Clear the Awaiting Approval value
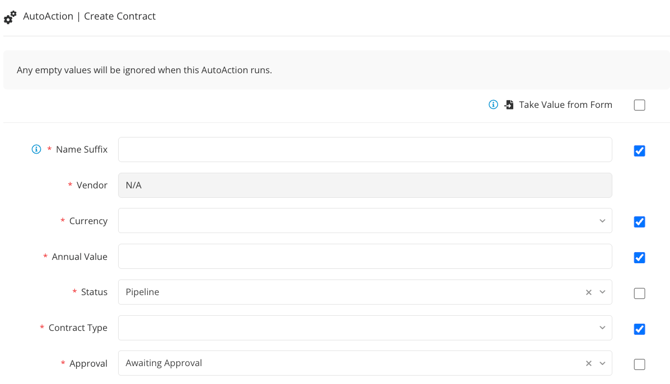Image resolution: width=670 pixels, height=384 pixels. [x=588, y=363]
